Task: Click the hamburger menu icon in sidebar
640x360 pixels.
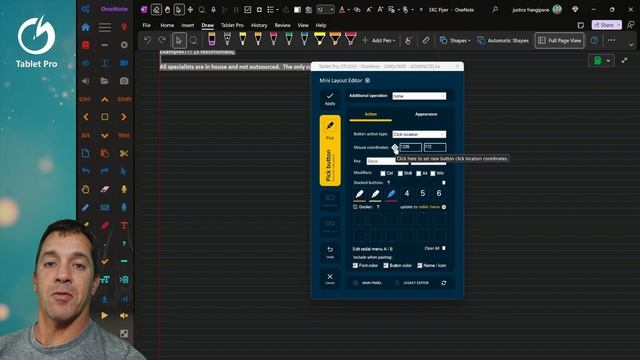Action: click(104, 27)
